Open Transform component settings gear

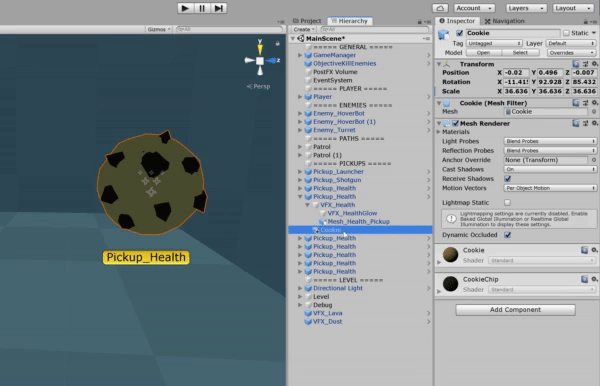595,64
